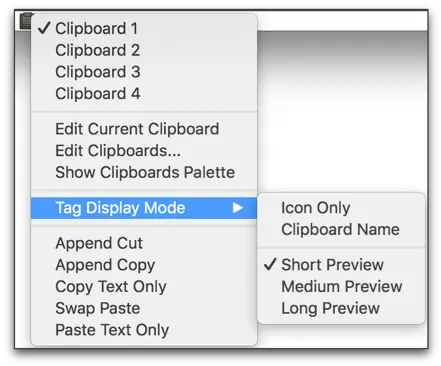Choose Clipboard 4 from the list
441x366 pixels.
click(x=144, y=94)
